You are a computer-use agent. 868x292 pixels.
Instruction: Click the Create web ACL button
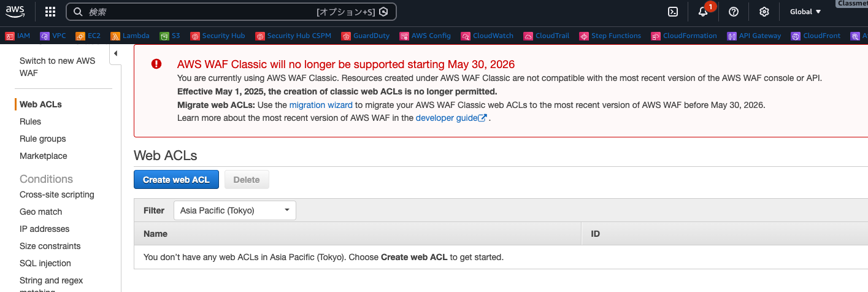click(x=176, y=180)
